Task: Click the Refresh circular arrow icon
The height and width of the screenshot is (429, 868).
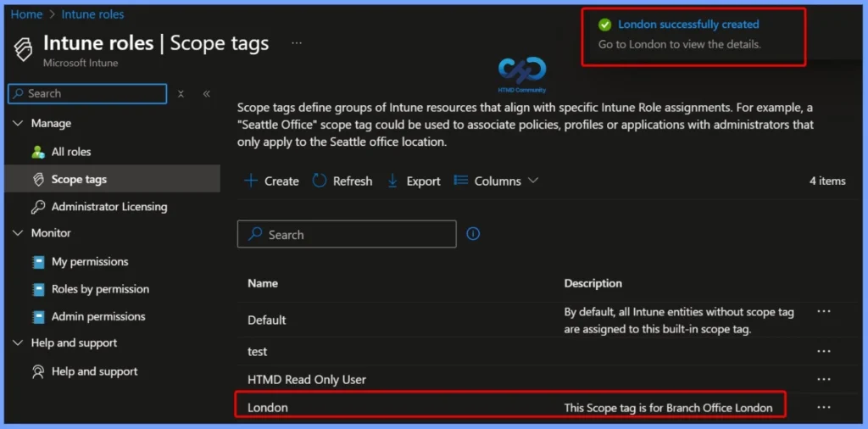Action: coord(320,181)
